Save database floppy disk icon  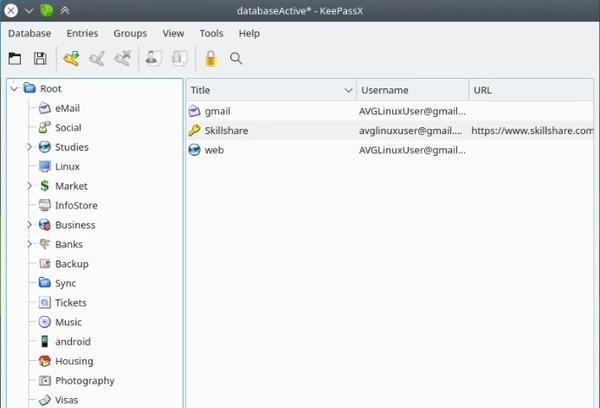pos(40,59)
